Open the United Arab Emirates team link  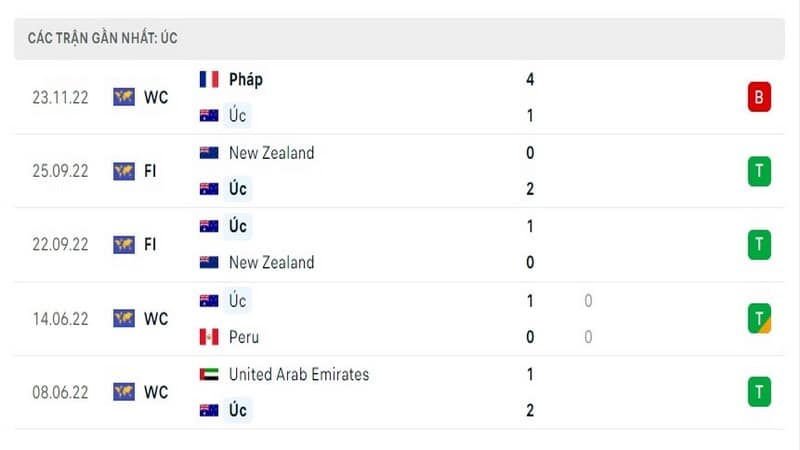point(299,374)
